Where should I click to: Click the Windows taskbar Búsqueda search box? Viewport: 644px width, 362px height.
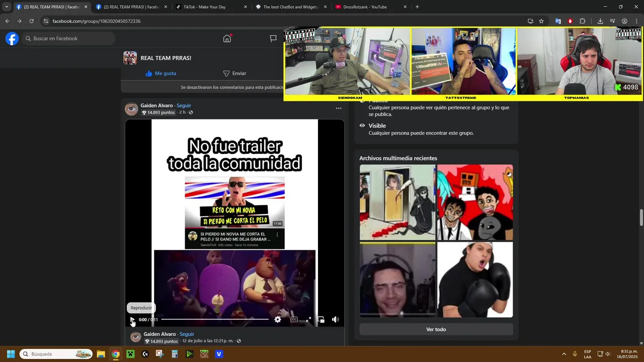click(x=56, y=354)
